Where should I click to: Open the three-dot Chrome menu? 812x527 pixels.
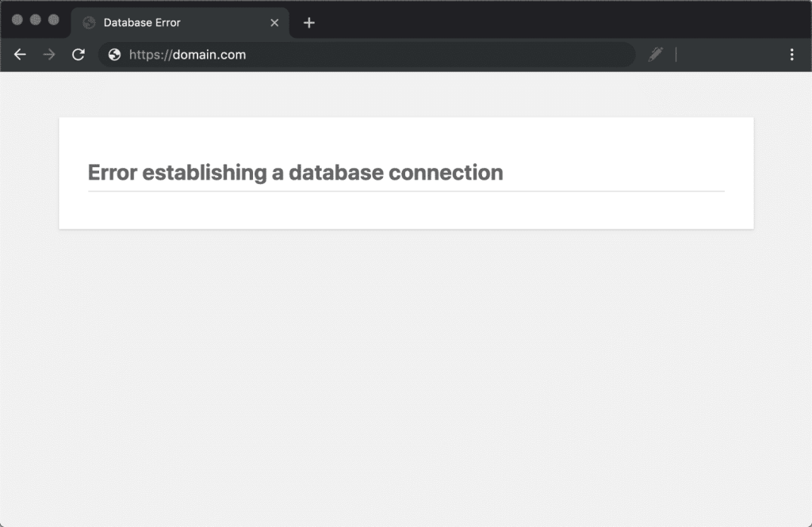(791, 55)
